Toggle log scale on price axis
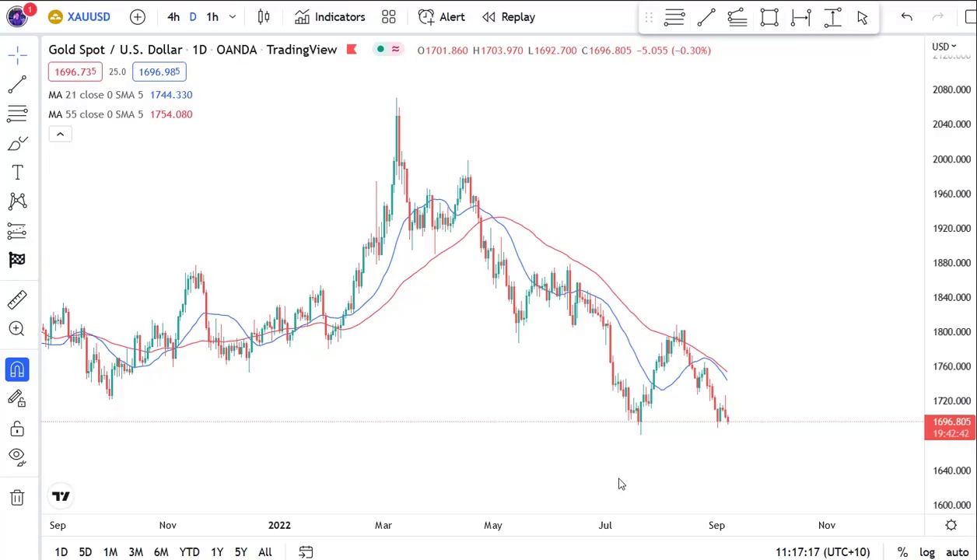Image resolution: width=977 pixels, height=560 pixels. (926, 552)
